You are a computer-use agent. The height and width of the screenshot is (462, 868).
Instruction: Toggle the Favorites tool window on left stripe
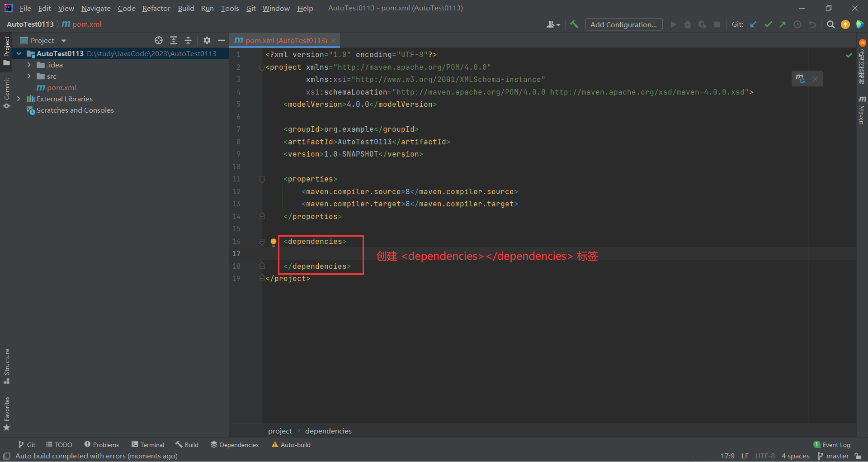pyautogui.click(x=6, y=414)
